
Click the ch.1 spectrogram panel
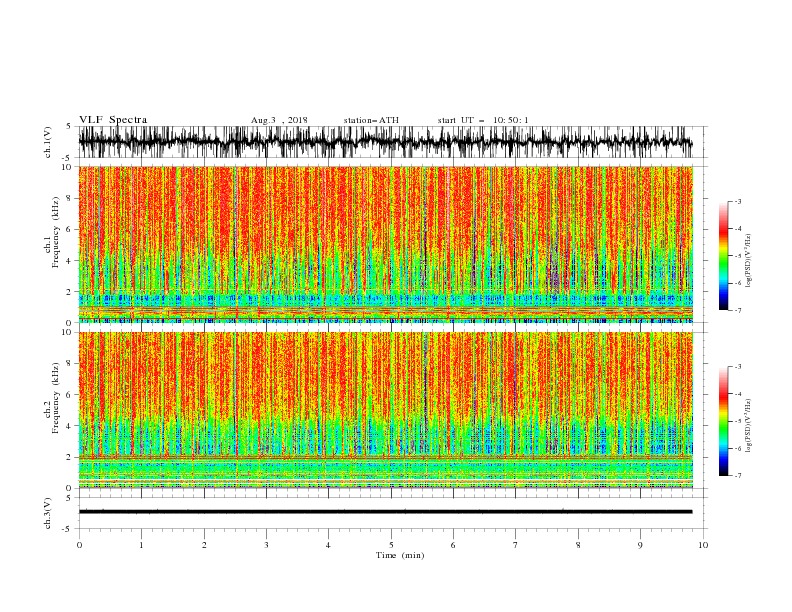(385, 244)
